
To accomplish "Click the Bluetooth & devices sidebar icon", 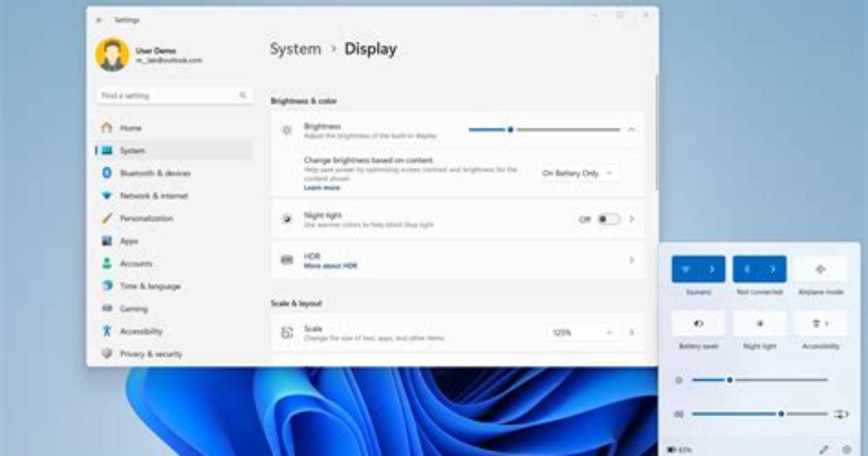I will tap(107, 173).
